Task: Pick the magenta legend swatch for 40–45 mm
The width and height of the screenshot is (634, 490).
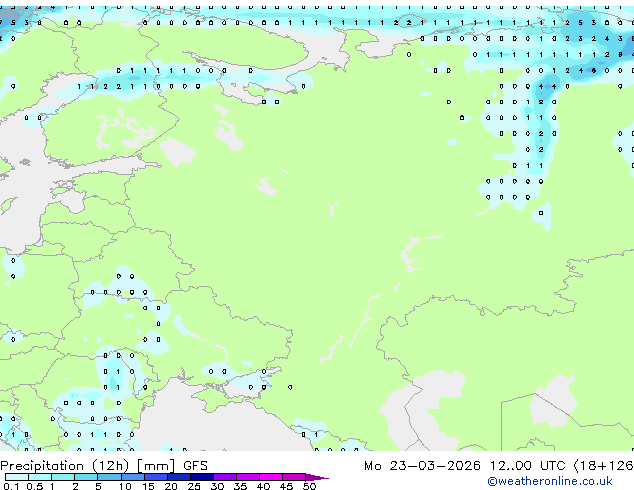Action: [x=271, y=477]
